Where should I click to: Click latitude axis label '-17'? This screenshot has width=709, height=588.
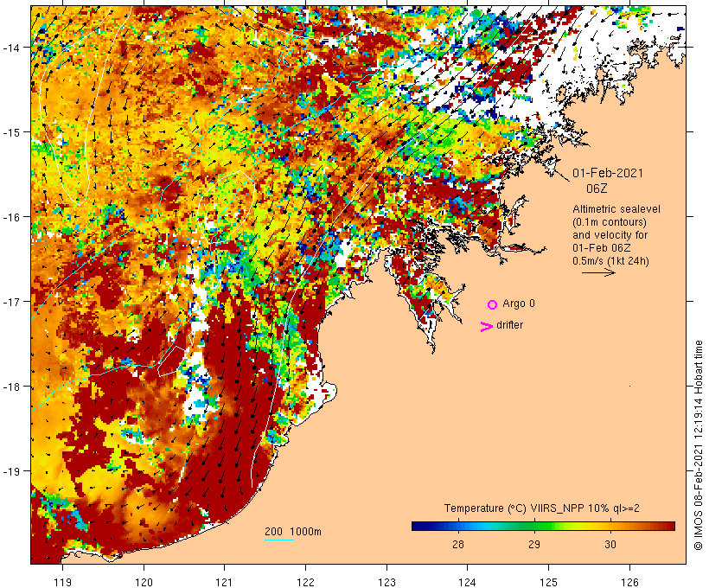click(x=11, y=301)
